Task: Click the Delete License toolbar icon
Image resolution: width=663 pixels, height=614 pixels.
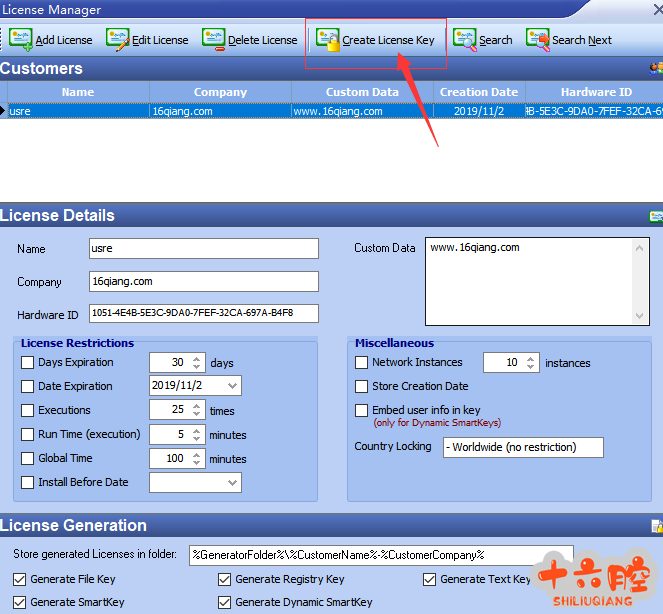Action: coord(213,40)
